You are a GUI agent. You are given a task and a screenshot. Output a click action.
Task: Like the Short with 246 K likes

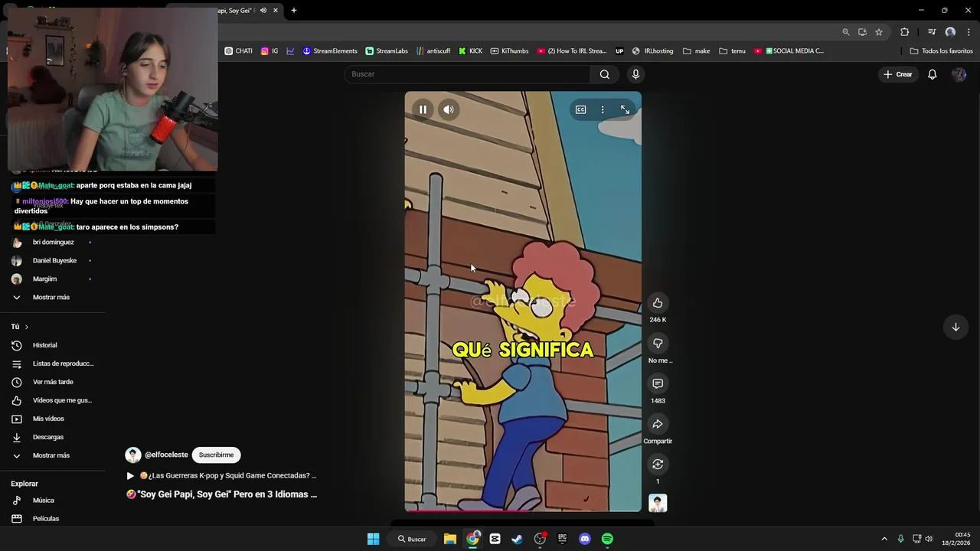click(x=658, y=303)
